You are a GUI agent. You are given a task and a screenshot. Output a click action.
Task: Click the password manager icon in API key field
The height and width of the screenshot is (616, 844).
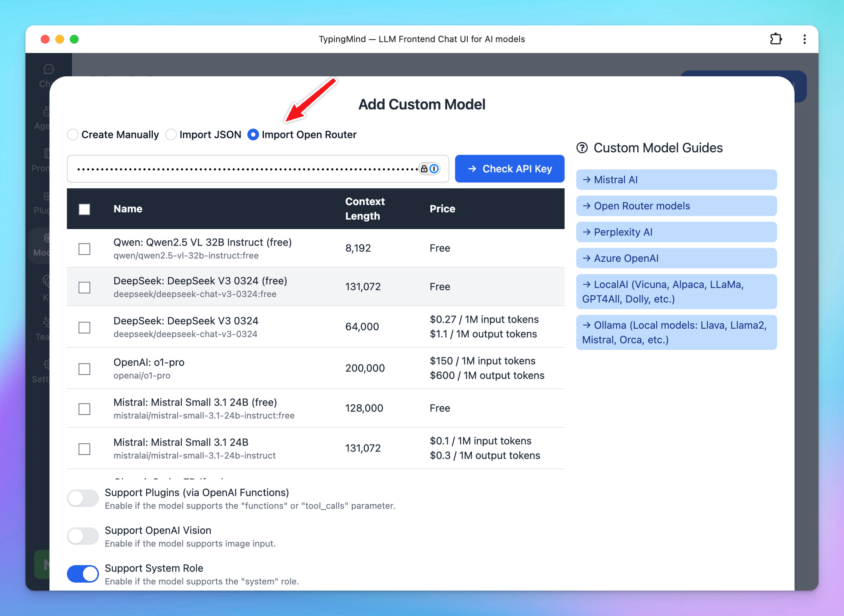click(434, 169)
